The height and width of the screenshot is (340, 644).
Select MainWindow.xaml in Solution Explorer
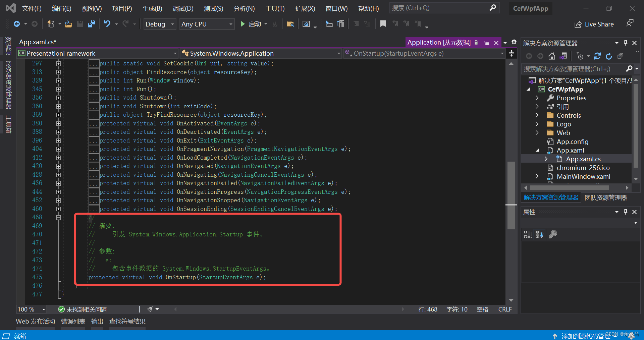pos(583,176)
